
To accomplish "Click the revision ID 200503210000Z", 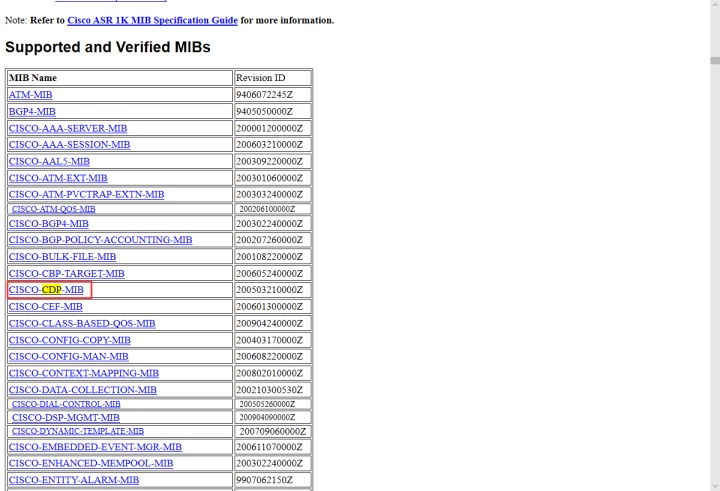I will pyautogui.click(x=270, y=290).
